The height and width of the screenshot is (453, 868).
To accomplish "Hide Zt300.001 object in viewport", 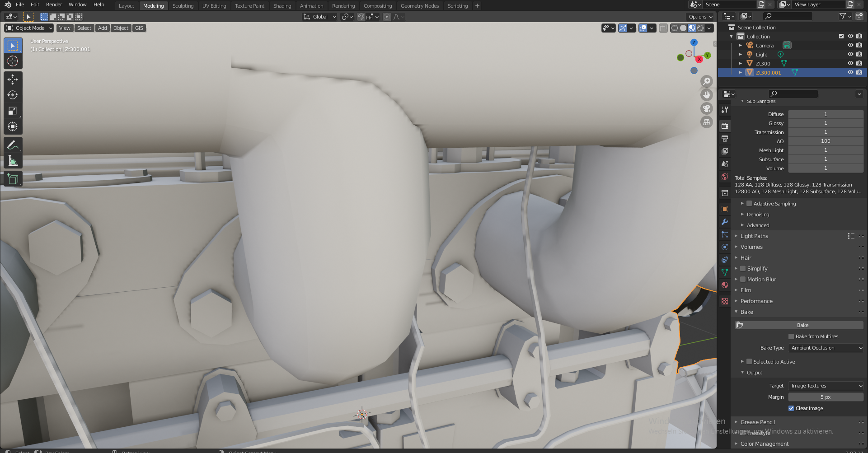I will (850, 72).
